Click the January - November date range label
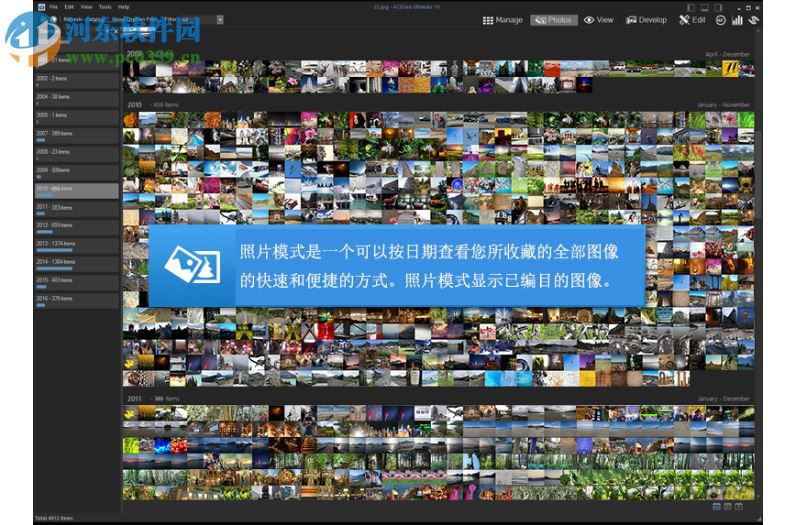 point(723,105)
